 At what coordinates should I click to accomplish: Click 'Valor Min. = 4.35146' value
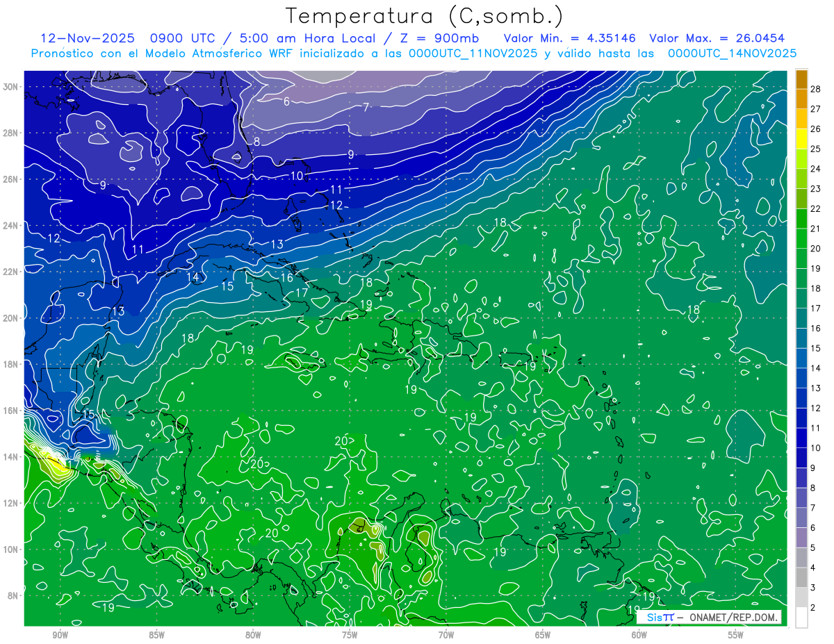(570, 39)
